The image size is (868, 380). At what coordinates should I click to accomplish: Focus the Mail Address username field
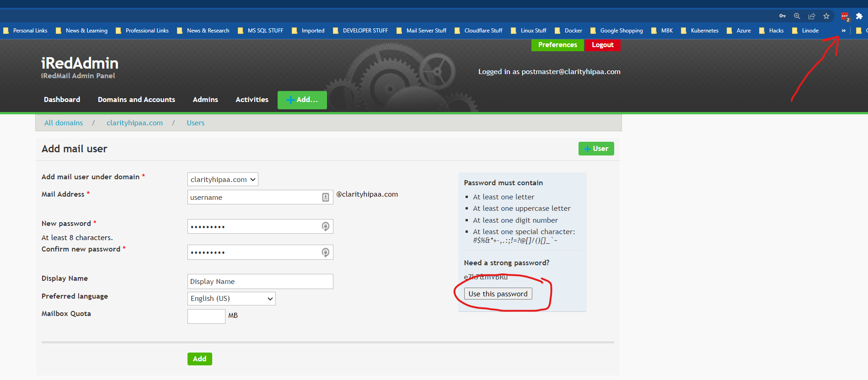coord(260,197)
